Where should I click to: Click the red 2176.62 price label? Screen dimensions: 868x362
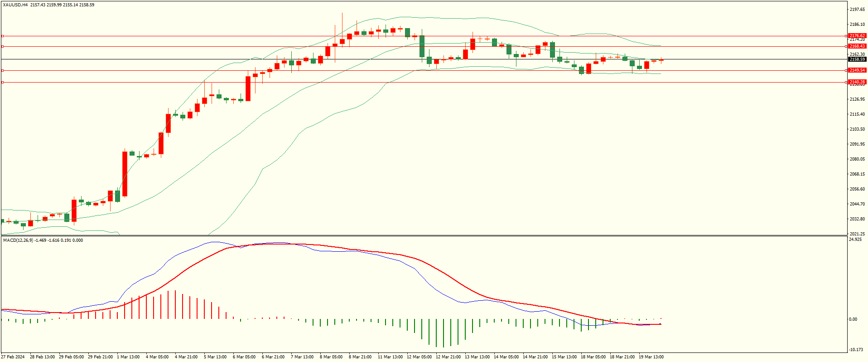857,36
